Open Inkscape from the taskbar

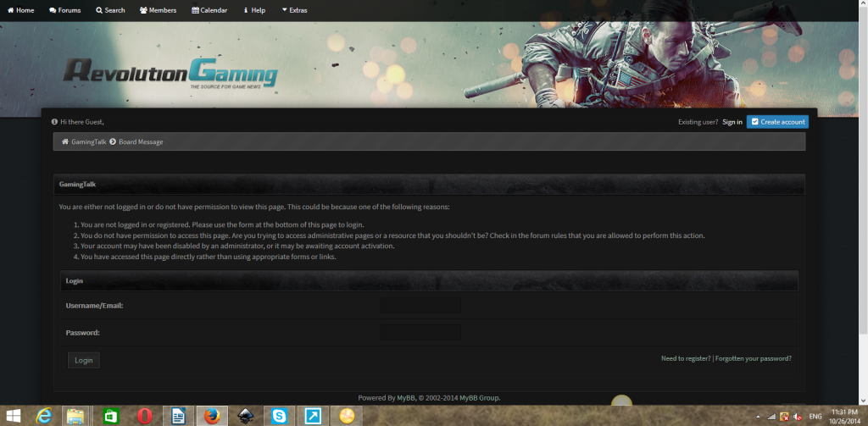(x=246, y=416)
